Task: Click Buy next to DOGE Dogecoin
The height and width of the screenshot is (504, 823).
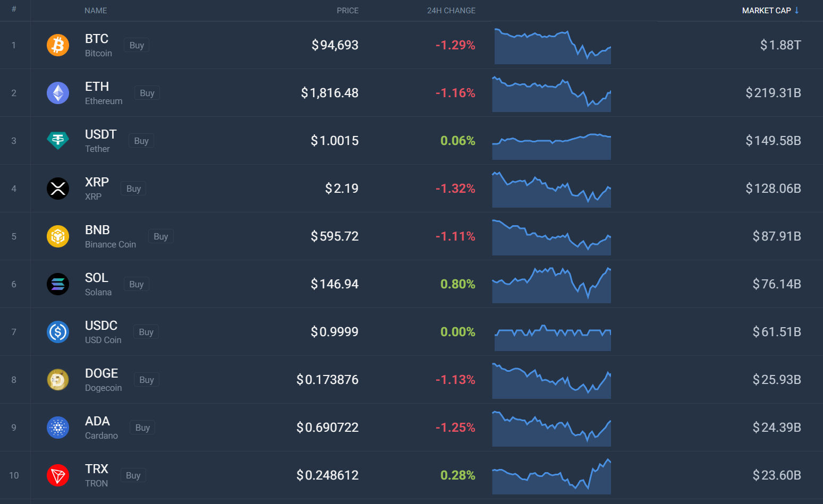Action: tap(147, 380)
